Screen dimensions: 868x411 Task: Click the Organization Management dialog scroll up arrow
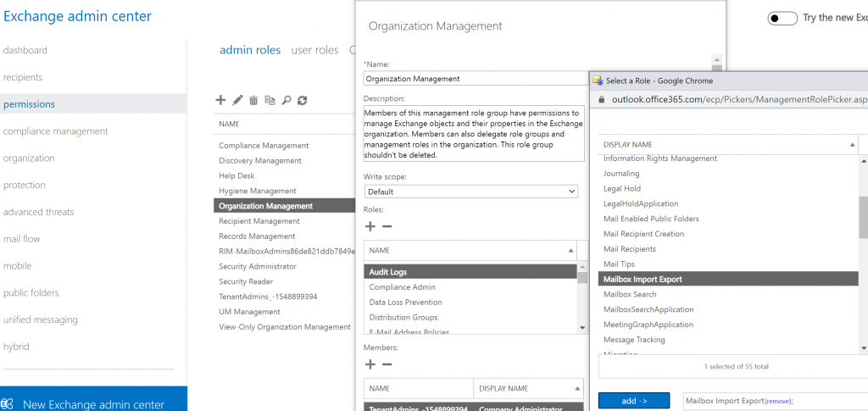717,59
